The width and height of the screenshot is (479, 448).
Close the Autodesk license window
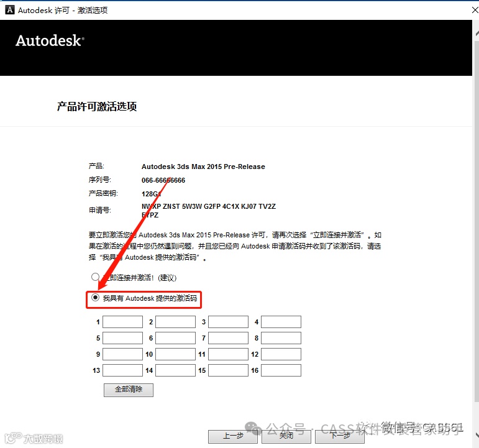point(475,10)
